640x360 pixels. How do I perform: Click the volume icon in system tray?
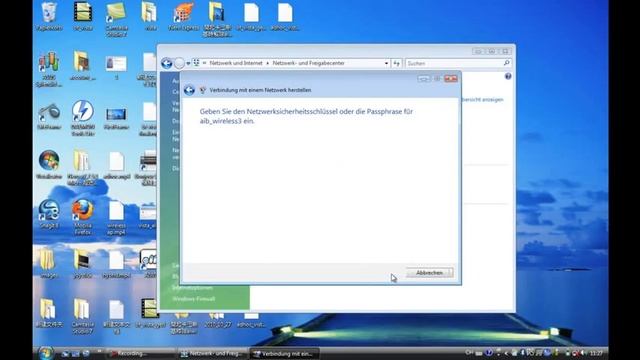(x=582, y=353)
